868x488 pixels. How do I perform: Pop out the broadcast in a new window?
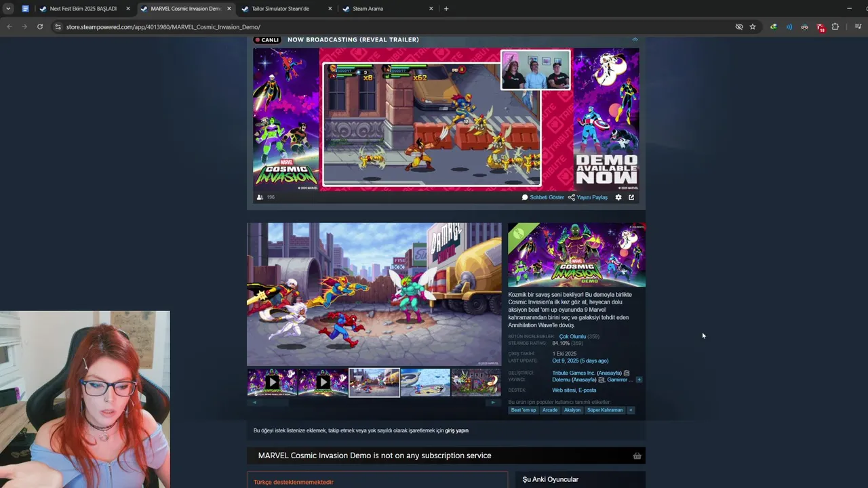click(631, 197)
